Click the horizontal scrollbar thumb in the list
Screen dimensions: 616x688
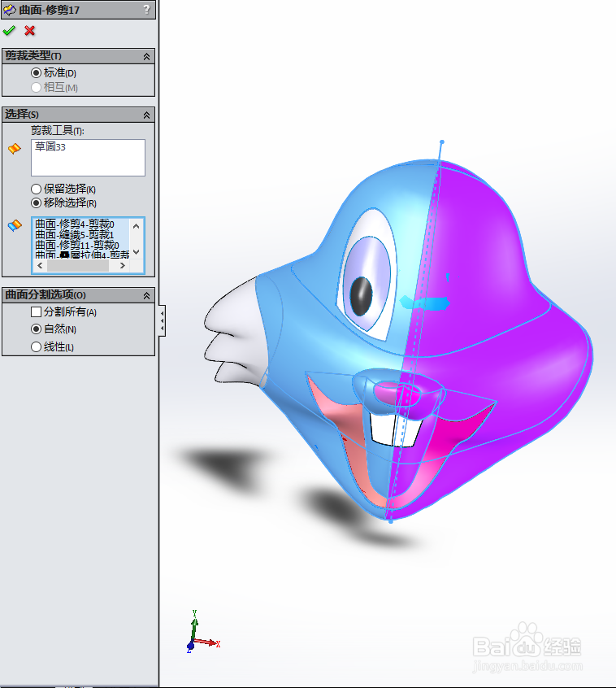pos(77,265)
